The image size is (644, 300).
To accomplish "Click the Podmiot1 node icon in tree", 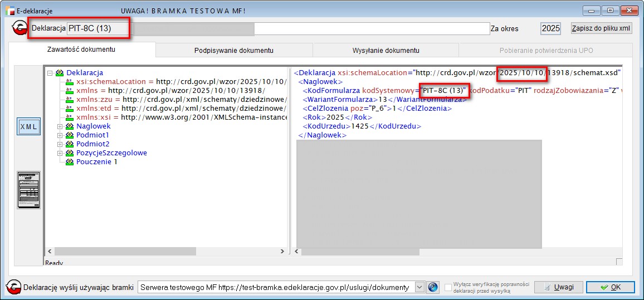I will pos(70,135).
